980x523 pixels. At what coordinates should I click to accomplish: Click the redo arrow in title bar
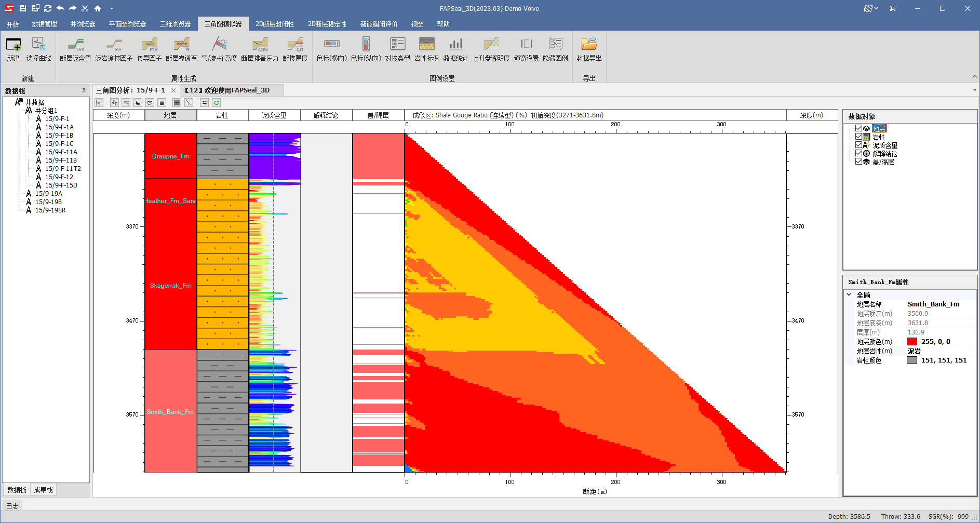73,8
